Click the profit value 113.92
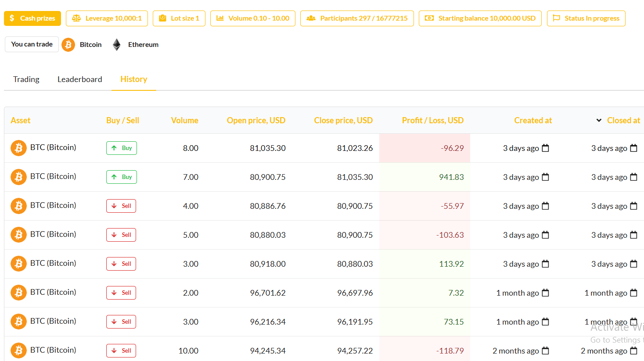644x361 pixels. (451, 264)
